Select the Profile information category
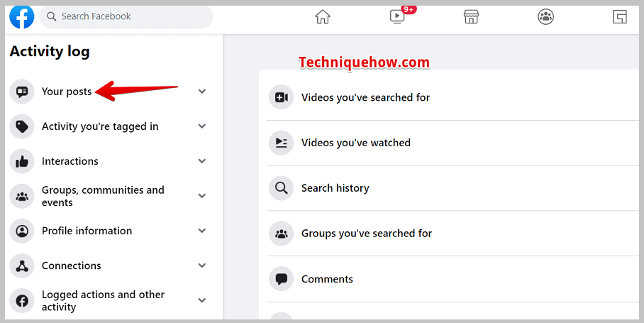Image resolution: width=644 pixels, height=323 pixels. click(x=87, y=231)
